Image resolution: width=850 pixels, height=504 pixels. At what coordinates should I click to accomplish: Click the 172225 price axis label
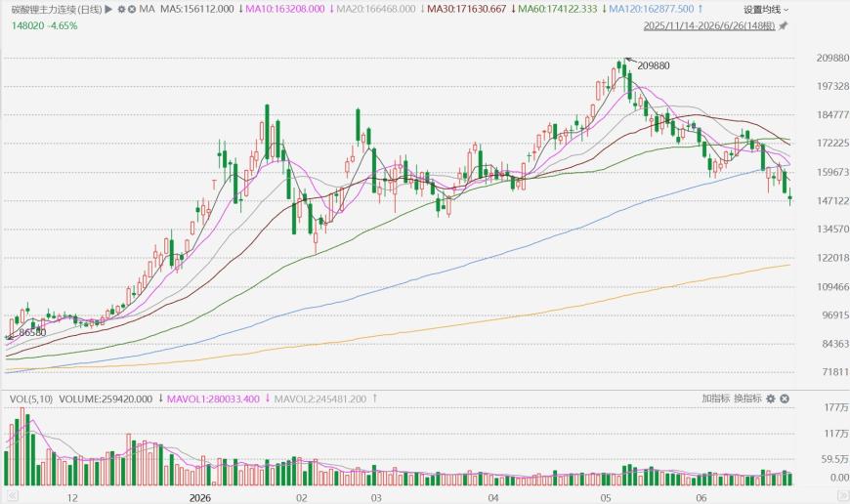coord(832,143)
